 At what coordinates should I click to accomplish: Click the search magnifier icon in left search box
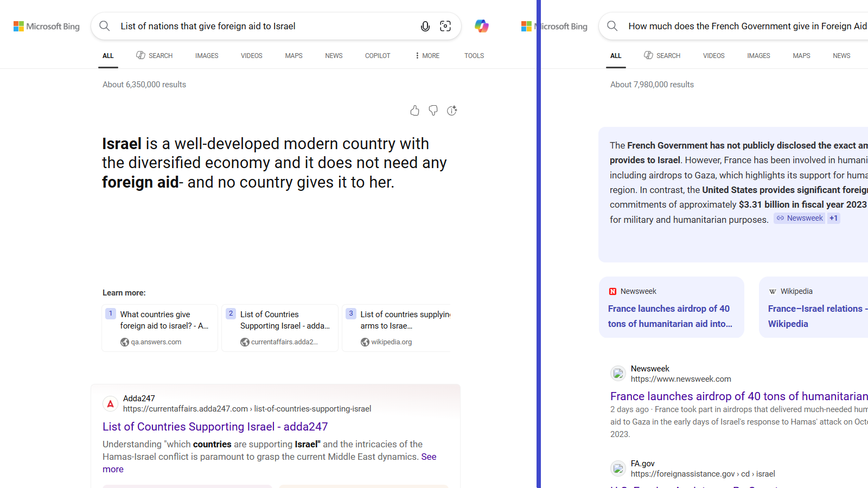[x=105, y=26]
